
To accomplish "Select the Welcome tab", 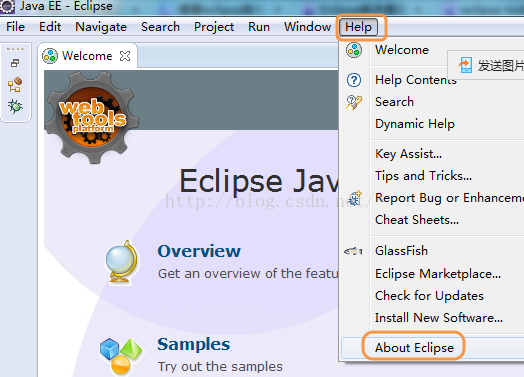I will click(x=87, y=56).
